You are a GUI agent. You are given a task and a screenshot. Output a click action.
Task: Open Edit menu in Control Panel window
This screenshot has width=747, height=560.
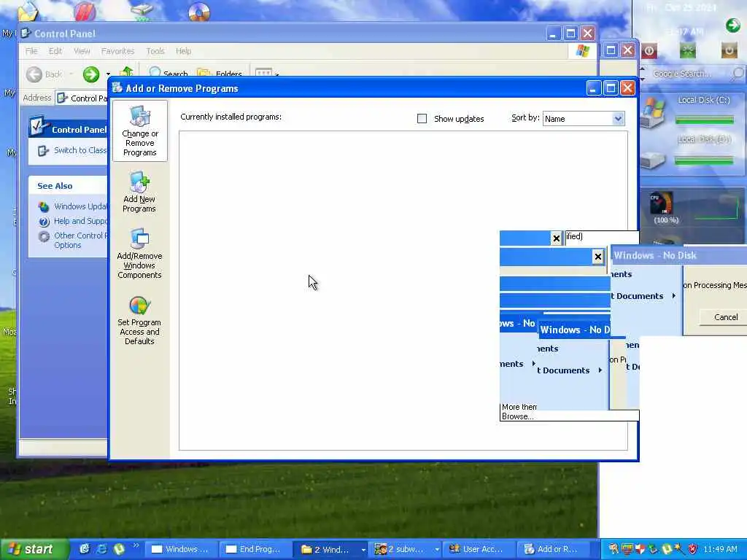coord(55,51)
